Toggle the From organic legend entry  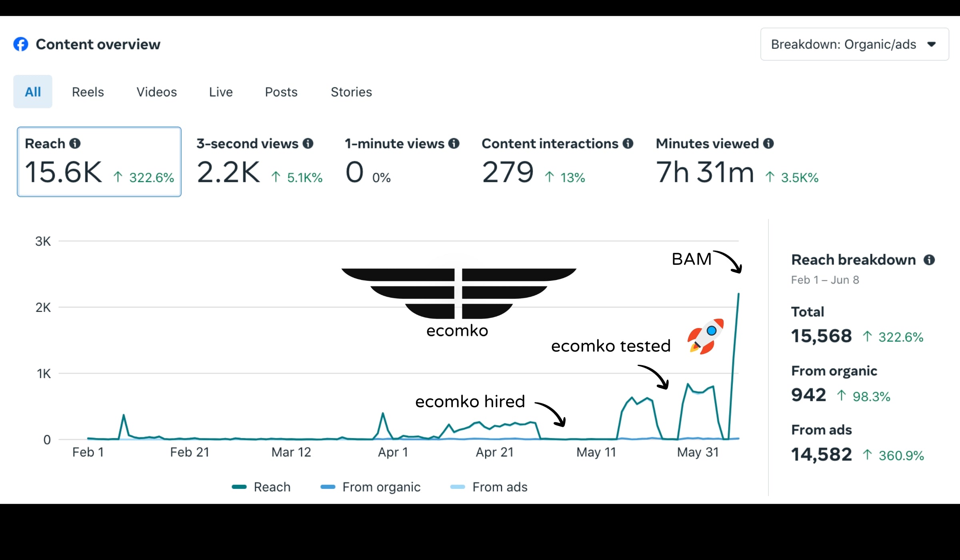(x=381, y=487)
